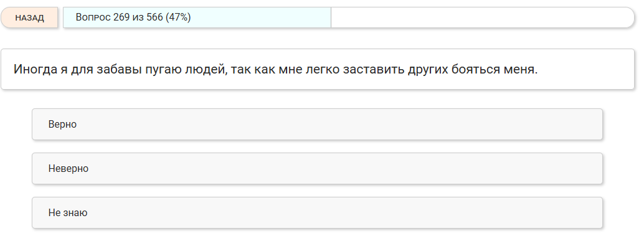
Task: Click the 47% progress percentage text
Action: point(178,17)
